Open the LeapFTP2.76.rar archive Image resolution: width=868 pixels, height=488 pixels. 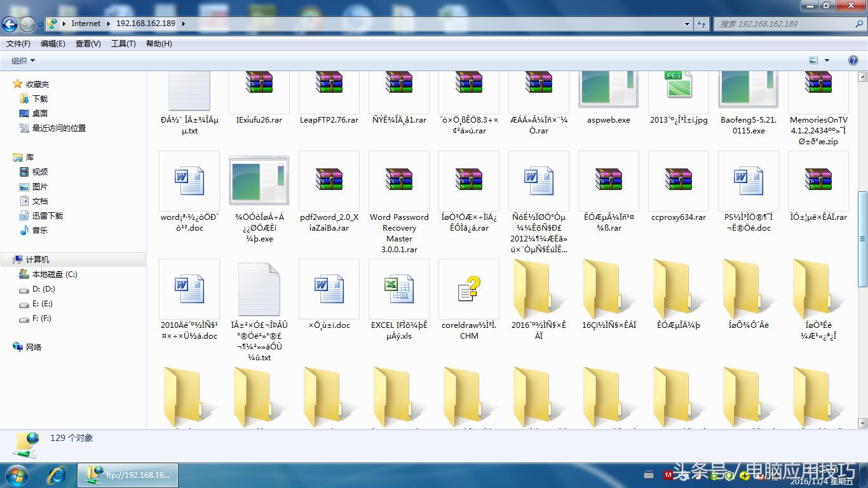[329, 89]
